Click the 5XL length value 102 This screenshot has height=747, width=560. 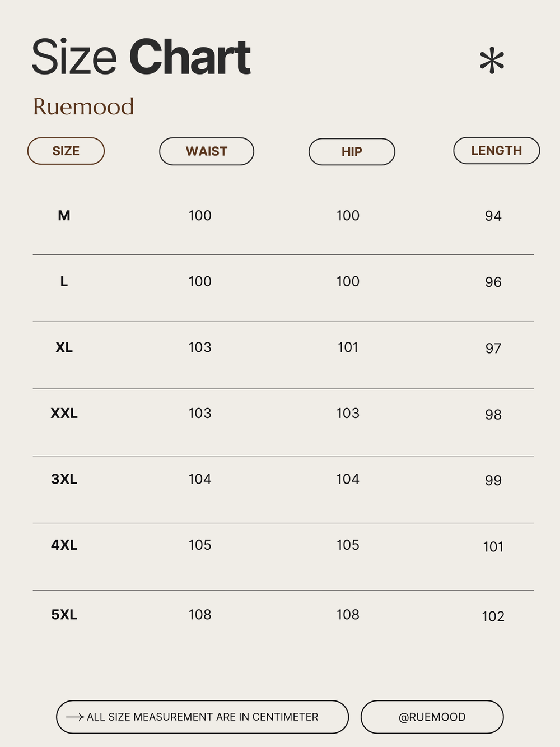pyautogui.click(x=493, y=616)
